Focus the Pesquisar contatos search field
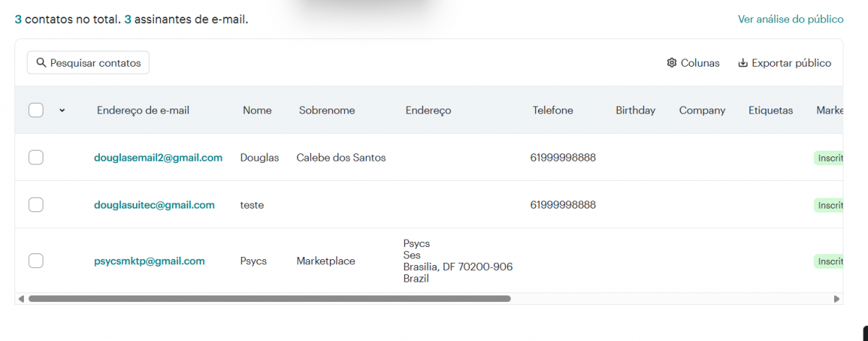 pos(95,63)
